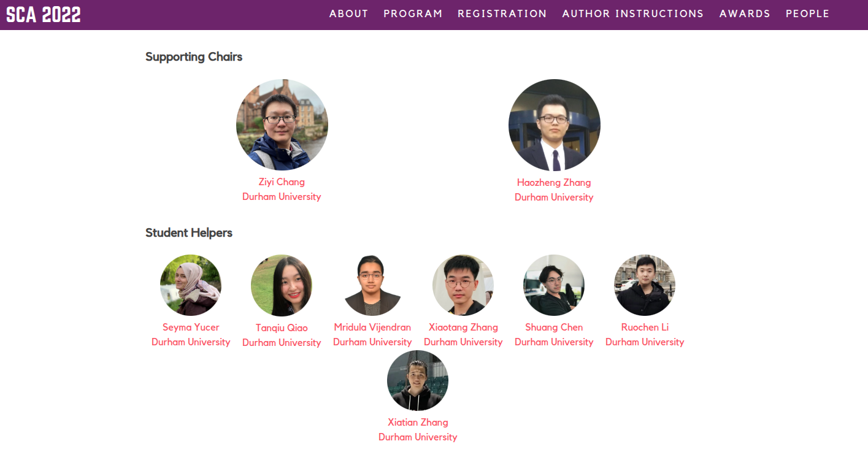This screenshot has width=868, height=460.
Task: Open the Haozheng Zhang name link
Action: [554, 183]
